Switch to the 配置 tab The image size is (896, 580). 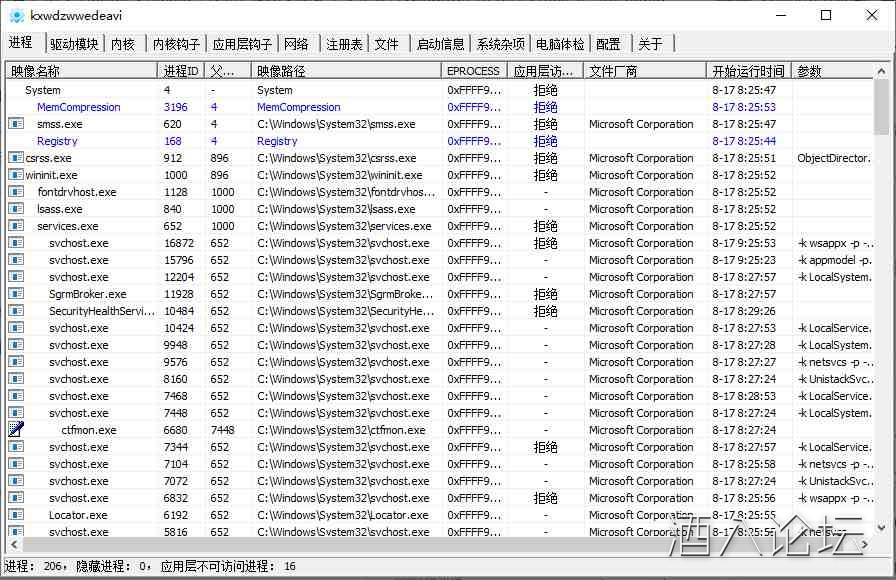608,44
